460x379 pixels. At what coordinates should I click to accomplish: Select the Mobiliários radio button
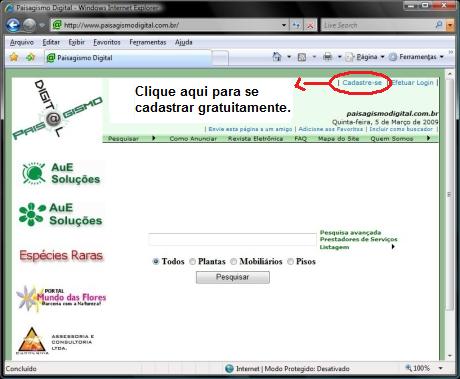234,262
